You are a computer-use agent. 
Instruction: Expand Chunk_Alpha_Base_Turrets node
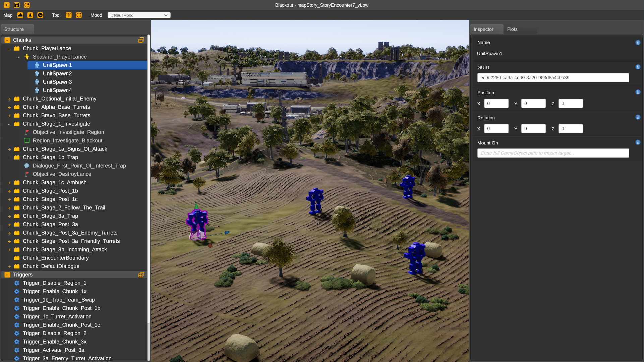pyautogui.click(x=9, y=107)
